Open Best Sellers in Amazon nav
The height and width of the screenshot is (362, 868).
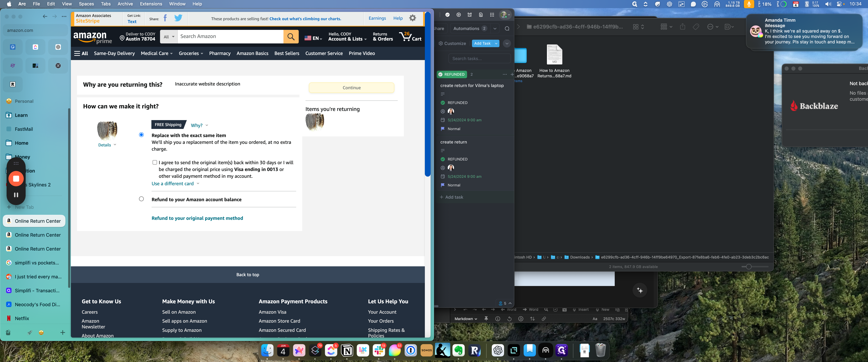click(286, 53)
